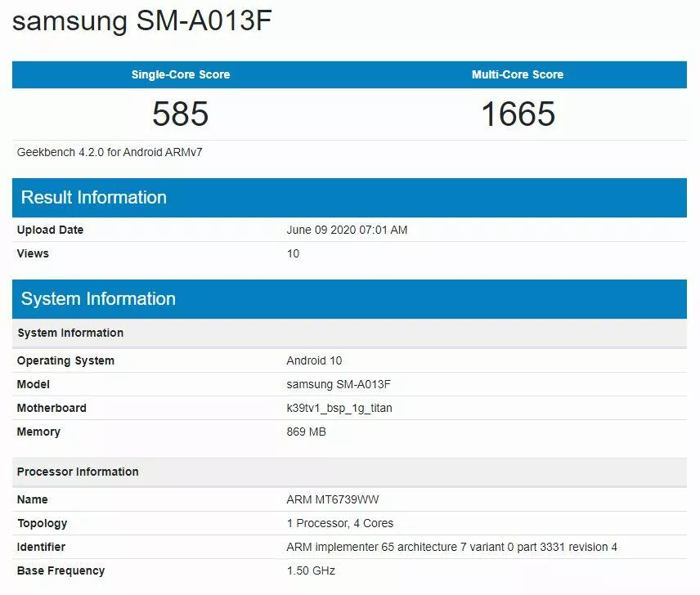Viewport: 700px width, 595px height.
Task: Select the Operating System value Android 10
Action: (314, 360)
